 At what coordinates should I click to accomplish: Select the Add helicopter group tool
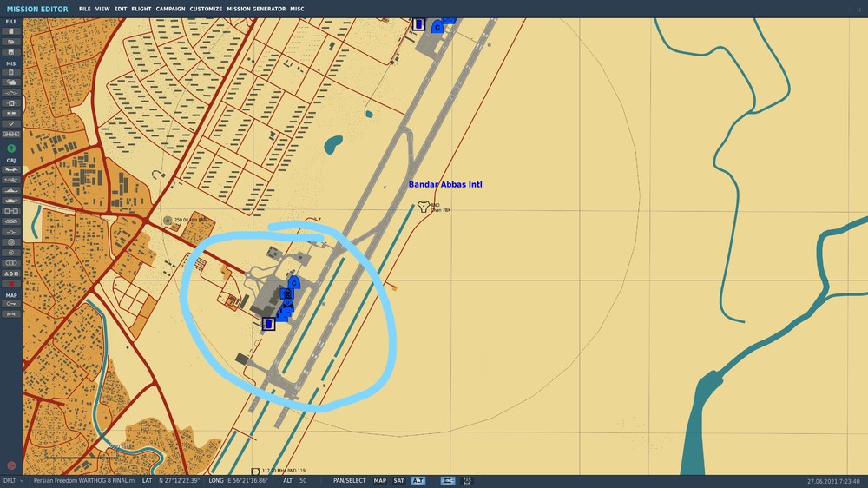(11, 180)
